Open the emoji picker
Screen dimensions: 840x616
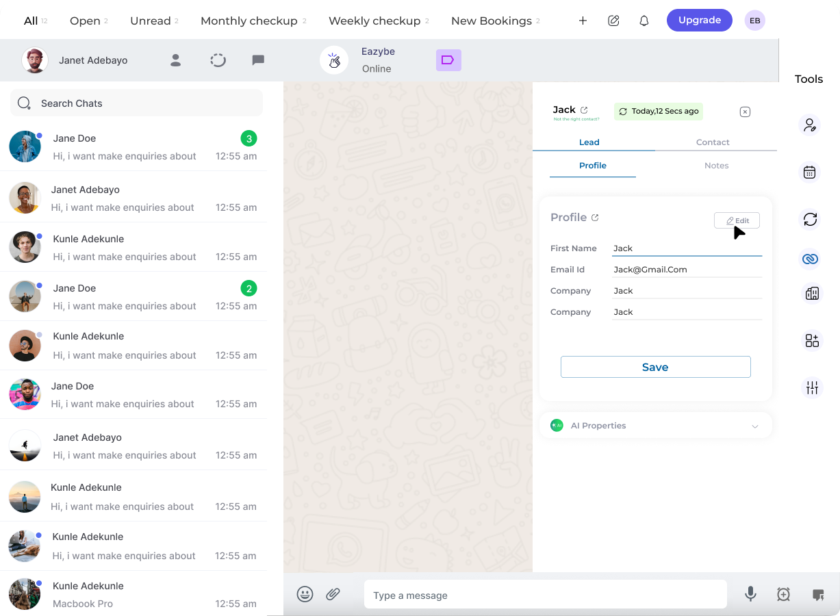tap(305, 594)
